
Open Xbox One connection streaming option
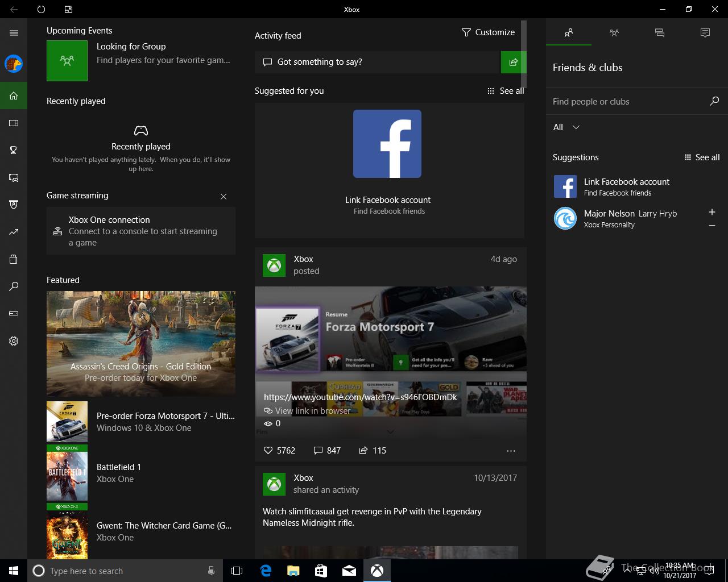pyautogui.click(x=141, y=231)
